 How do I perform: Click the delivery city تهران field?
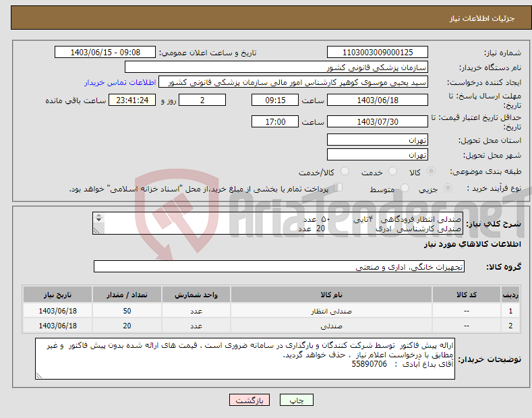click(x=378, y=154)
